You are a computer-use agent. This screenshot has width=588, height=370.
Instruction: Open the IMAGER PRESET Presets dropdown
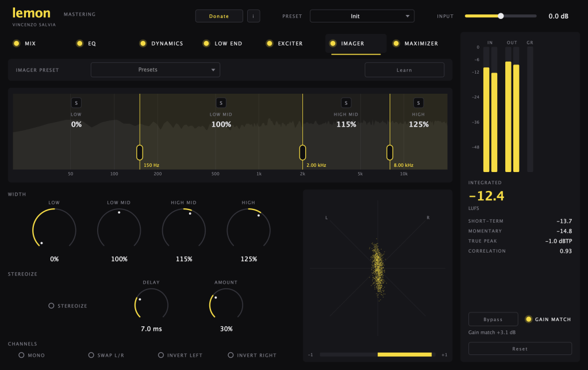pos(155,70)
